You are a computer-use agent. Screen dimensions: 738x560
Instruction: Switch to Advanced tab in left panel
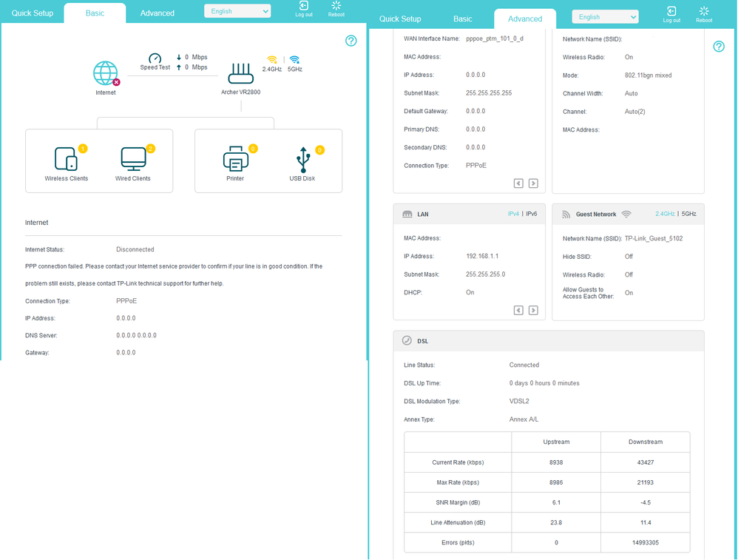point(158,13)
